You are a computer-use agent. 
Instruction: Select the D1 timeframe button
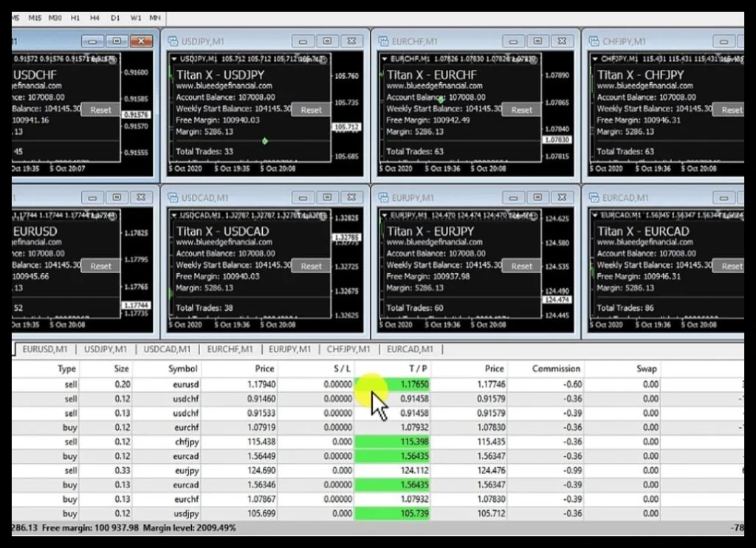[x=114, y=18]
